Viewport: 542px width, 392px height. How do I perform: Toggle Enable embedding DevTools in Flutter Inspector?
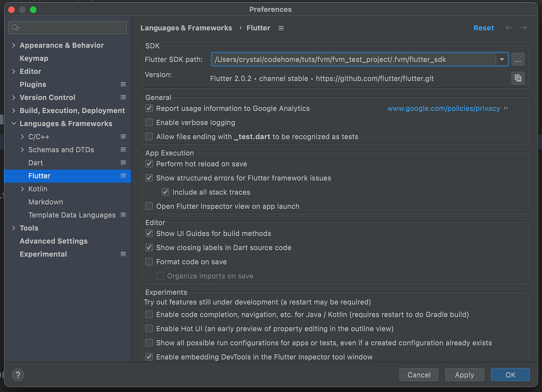tap(149, 357)
